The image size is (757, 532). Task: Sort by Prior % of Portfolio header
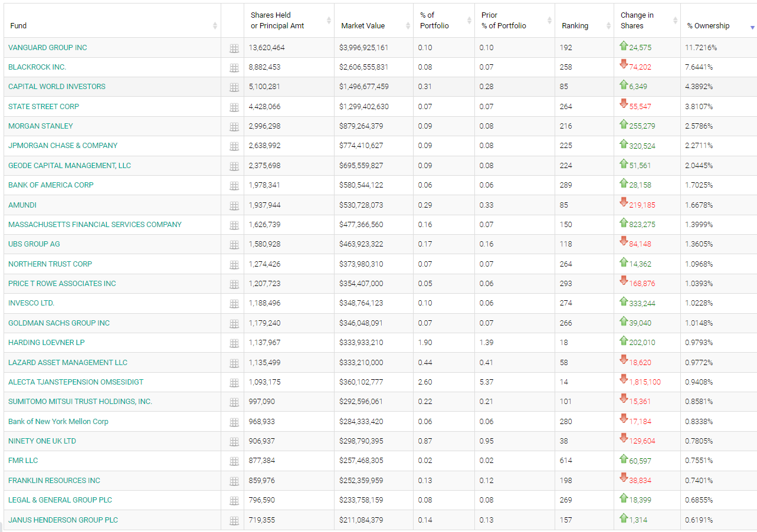tap(515, 21)
